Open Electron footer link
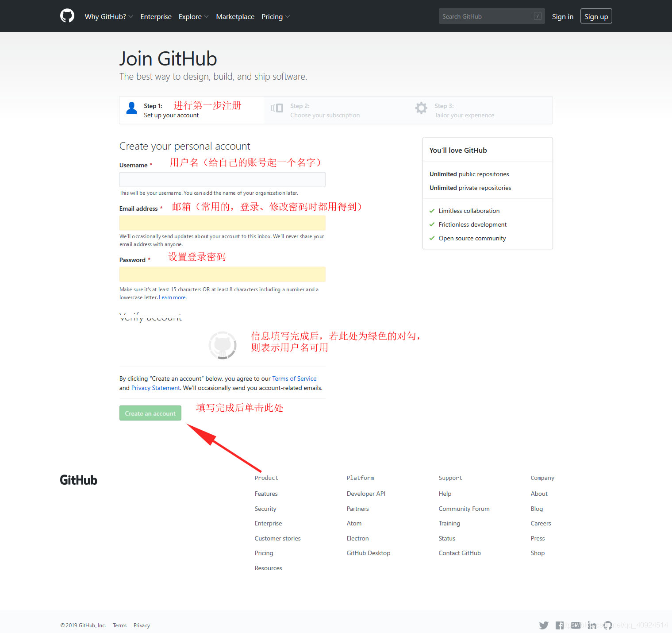 [357, 538]
